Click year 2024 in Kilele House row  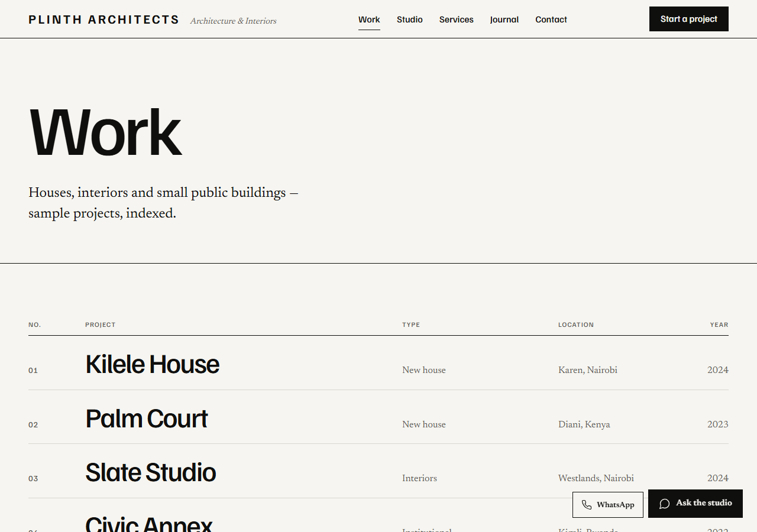click(x=718, y=370)
